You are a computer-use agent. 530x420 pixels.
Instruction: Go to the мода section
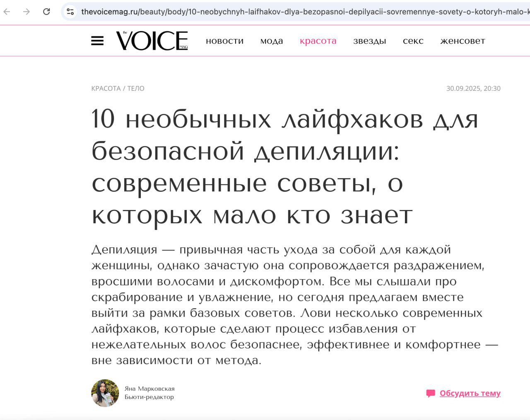click(x=272, y=41)
